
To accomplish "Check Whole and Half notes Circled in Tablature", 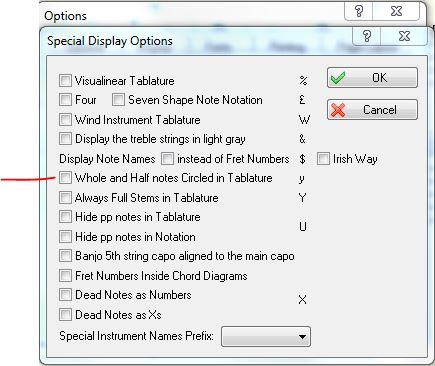I will tap(65, 178).
